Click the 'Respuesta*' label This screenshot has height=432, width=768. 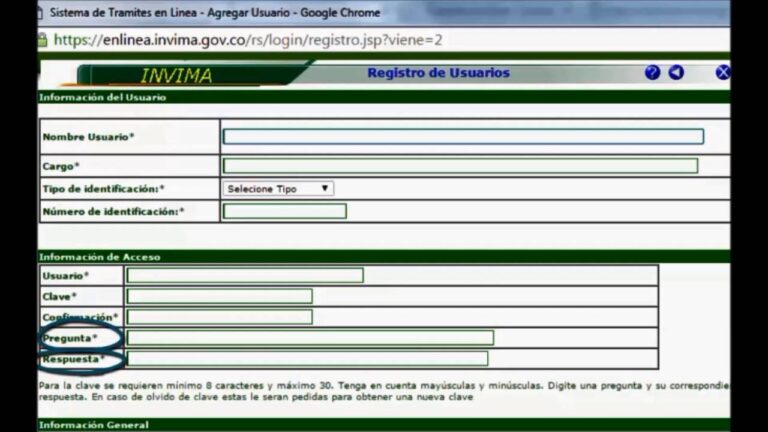(x=74, y=359)
